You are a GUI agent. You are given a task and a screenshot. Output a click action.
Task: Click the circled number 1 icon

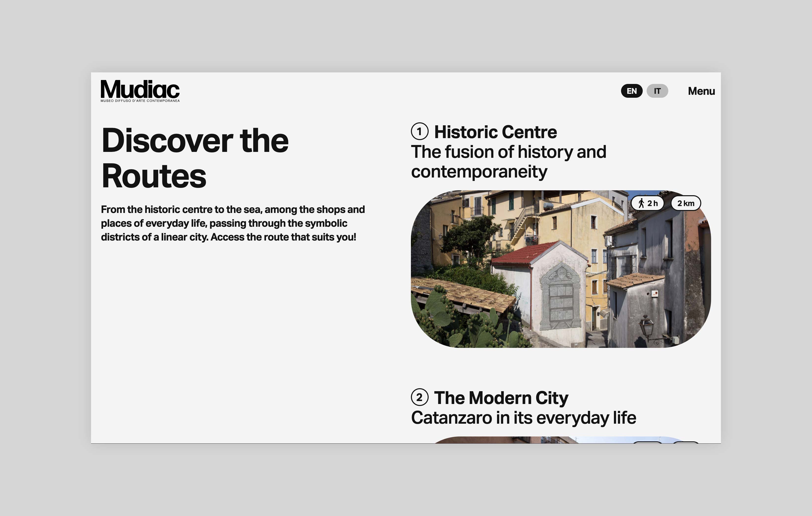tap(420, 131)
